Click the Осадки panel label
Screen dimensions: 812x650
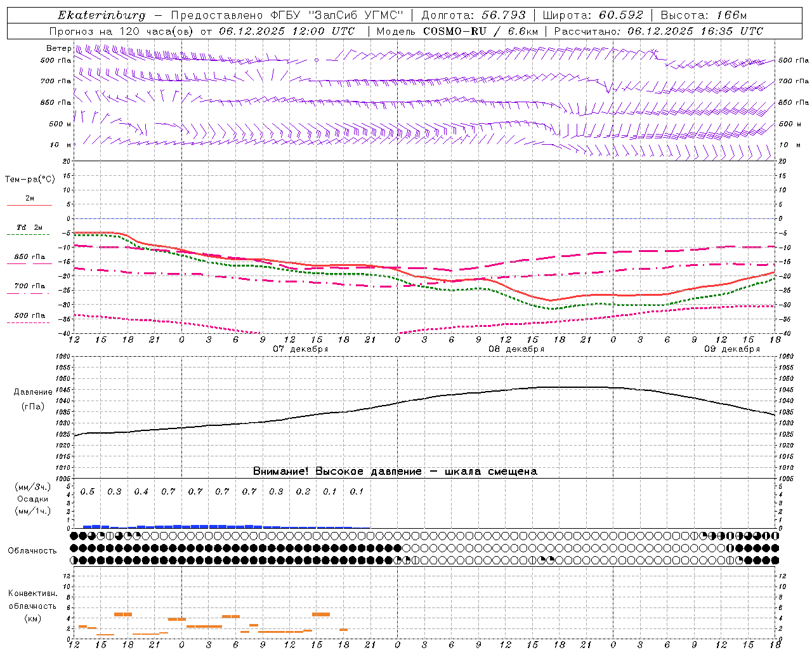coord(33,499)
